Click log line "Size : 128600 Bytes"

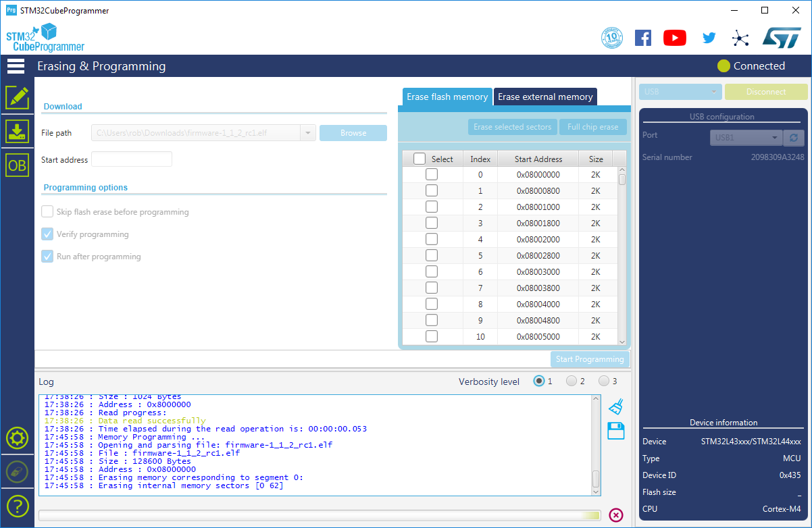click(118, 461)
